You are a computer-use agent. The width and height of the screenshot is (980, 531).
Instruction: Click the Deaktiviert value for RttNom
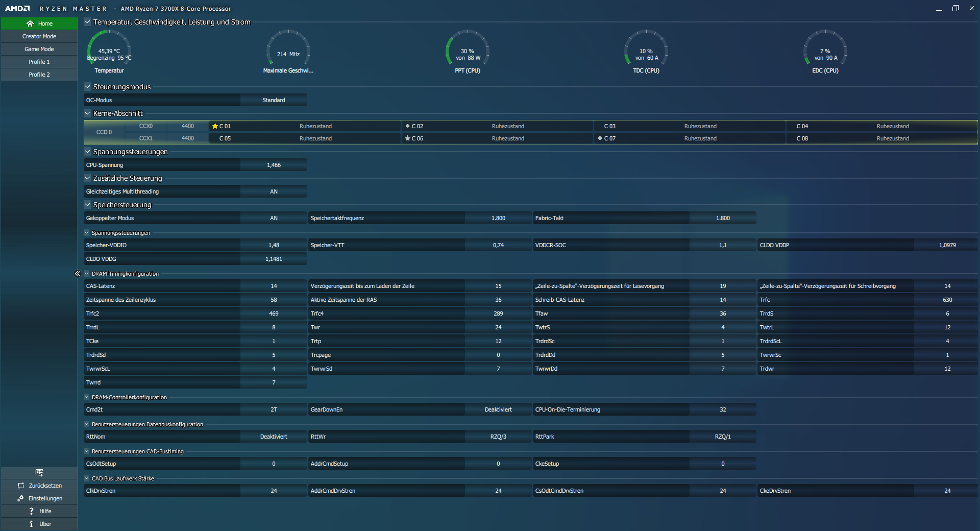point(274,437)
